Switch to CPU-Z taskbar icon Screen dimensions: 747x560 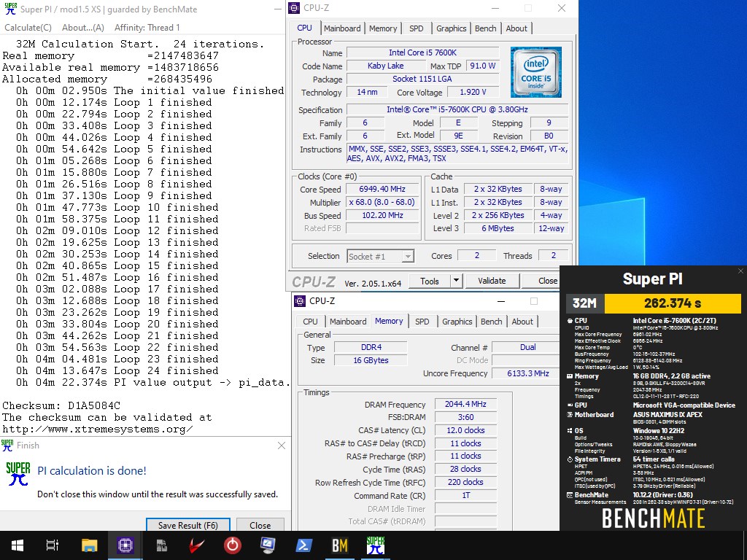click(x=125, y=545)
